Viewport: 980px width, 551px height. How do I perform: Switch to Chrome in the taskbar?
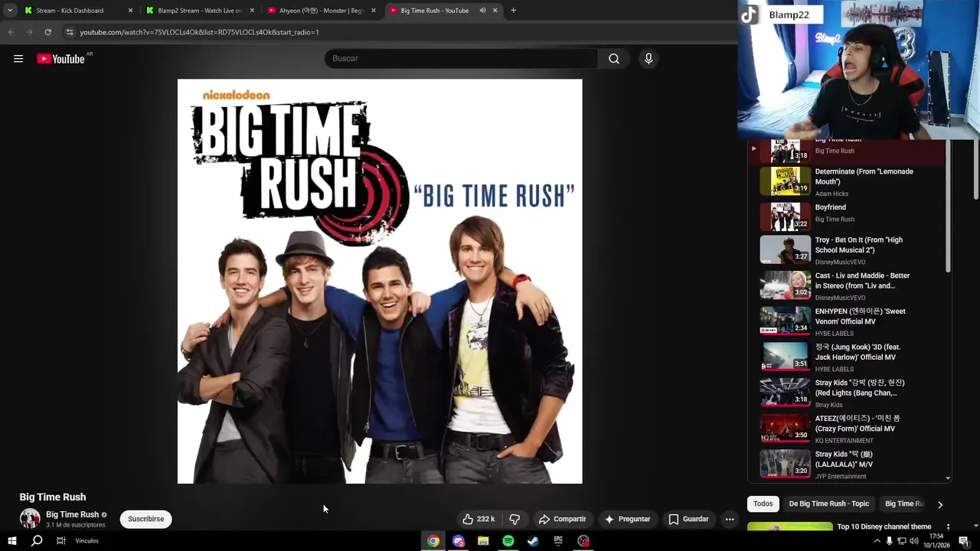433,541
